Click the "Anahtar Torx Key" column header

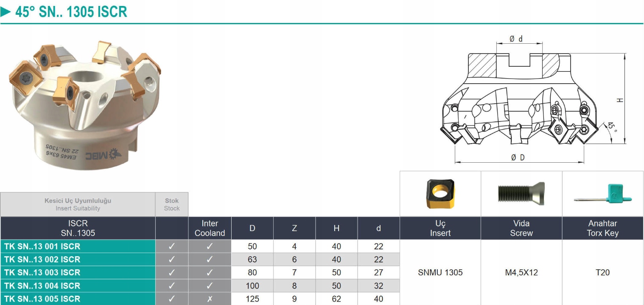[603, 228]
